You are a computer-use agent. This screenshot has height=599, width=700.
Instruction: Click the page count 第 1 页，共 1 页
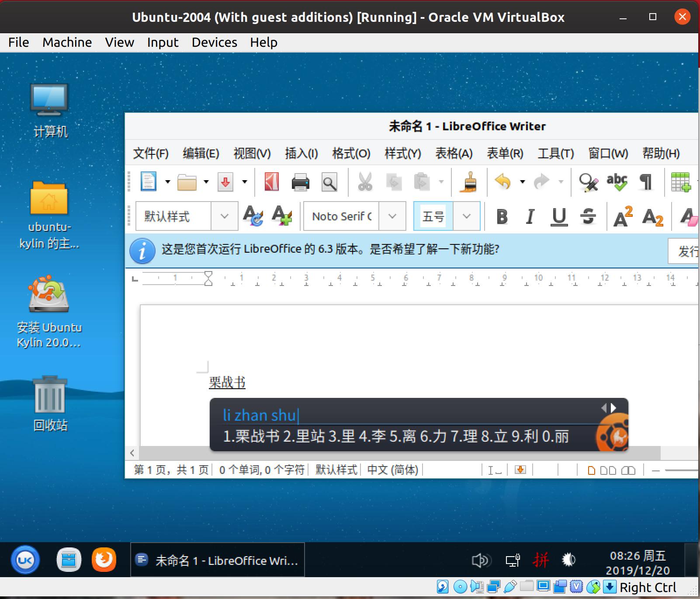[x=171, y=470]
